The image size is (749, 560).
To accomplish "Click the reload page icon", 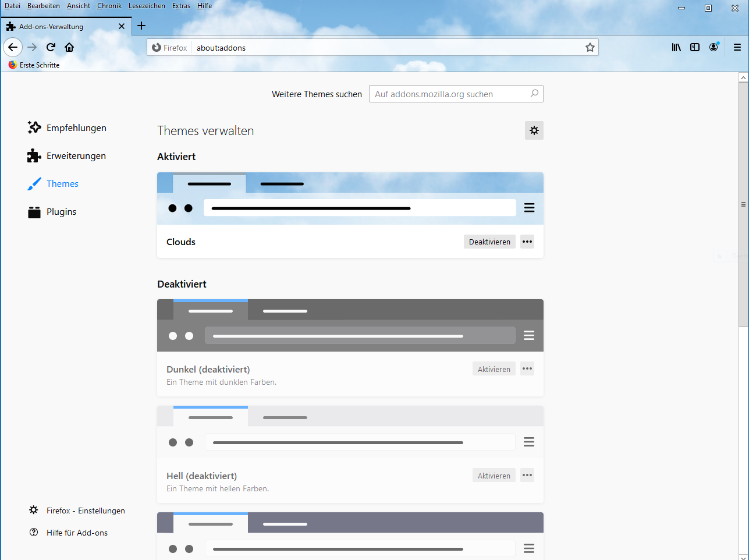I will point(51,48).
